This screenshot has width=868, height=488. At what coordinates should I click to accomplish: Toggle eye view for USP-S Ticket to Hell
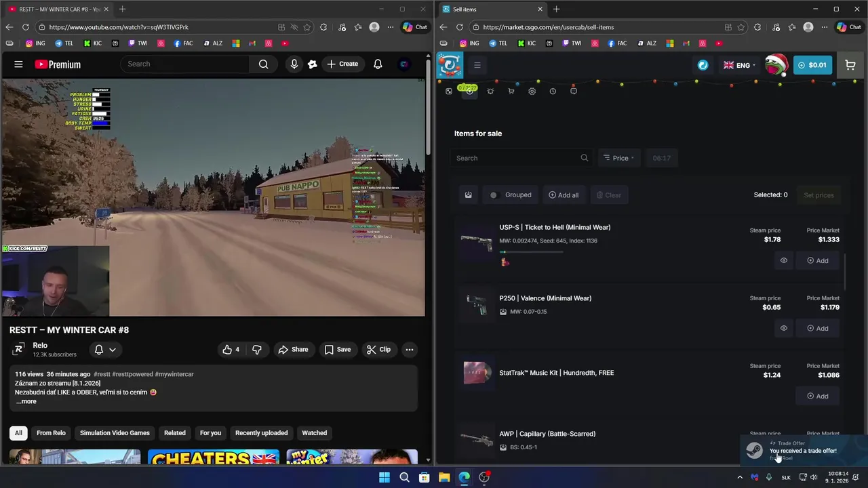coord(783,260)
